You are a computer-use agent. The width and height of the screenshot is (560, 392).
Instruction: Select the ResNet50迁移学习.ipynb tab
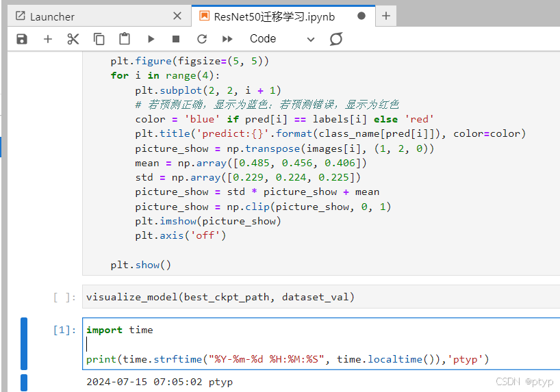point(274,16)
